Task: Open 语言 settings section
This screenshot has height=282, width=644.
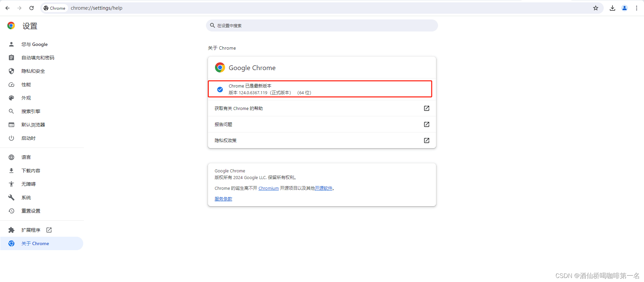Action: 42,157
